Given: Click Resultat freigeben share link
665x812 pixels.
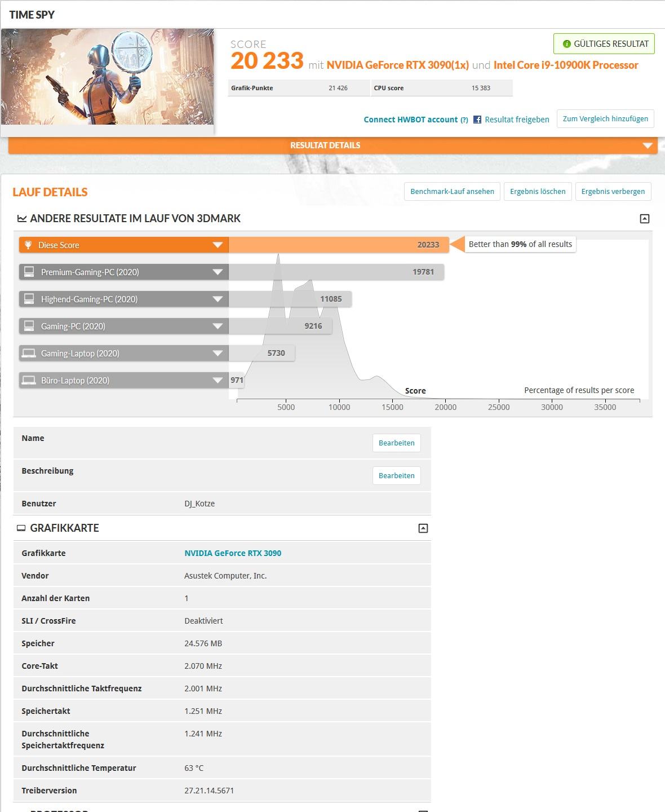Looking at the screenshot, I should [x=517, y=120].
